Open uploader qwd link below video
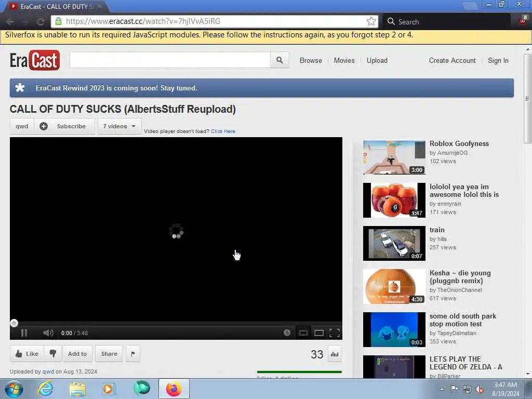This screenshot has width=532, height=399. [x=48, y=371]
